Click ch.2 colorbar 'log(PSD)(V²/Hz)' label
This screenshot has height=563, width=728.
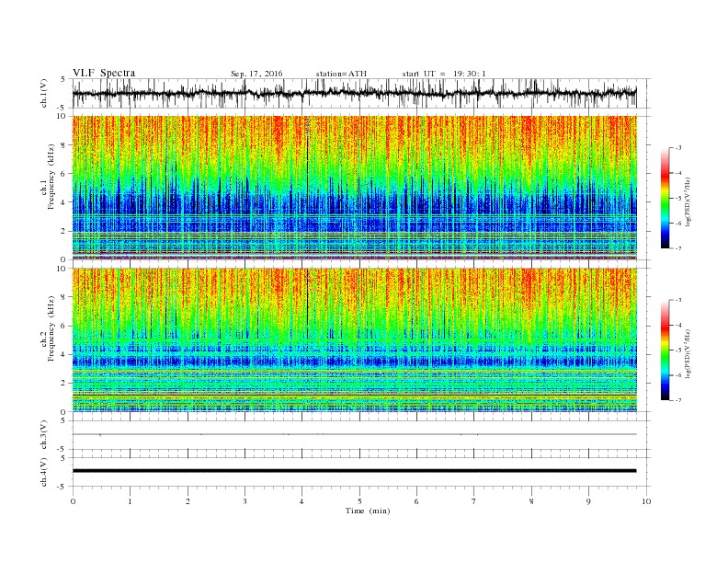tap(688, 353)
